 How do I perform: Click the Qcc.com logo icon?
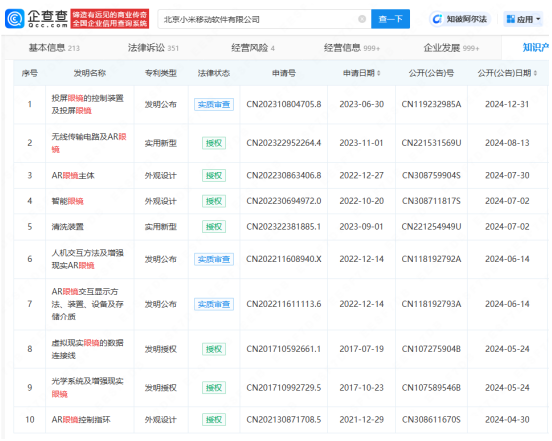point(14,19)
